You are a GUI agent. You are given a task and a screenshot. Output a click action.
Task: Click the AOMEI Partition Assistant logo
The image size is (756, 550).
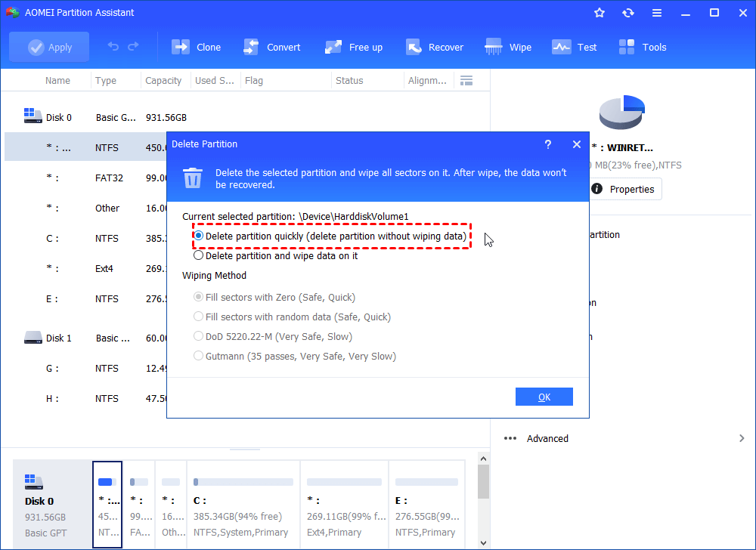(12, 13)
